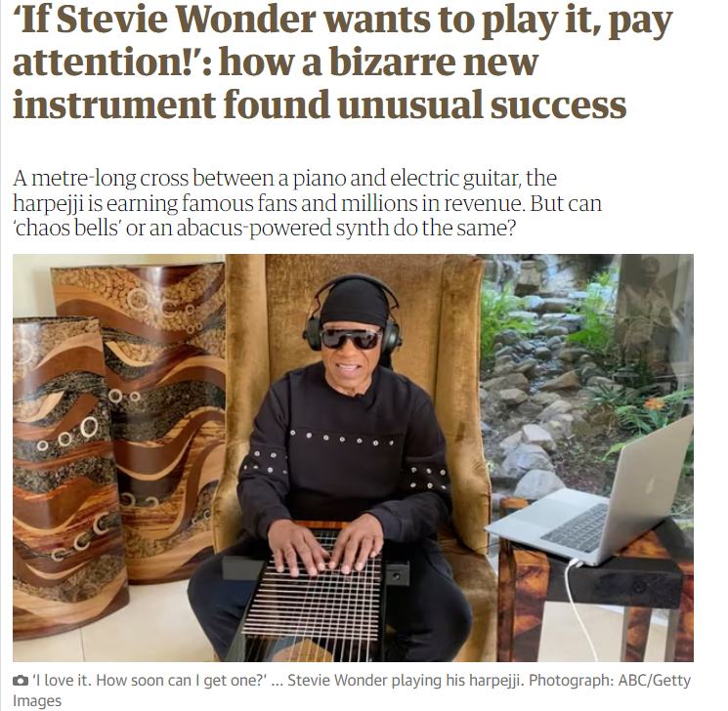
Task: Click the Apple logo on the laptop lid
Action: point(650,483)
